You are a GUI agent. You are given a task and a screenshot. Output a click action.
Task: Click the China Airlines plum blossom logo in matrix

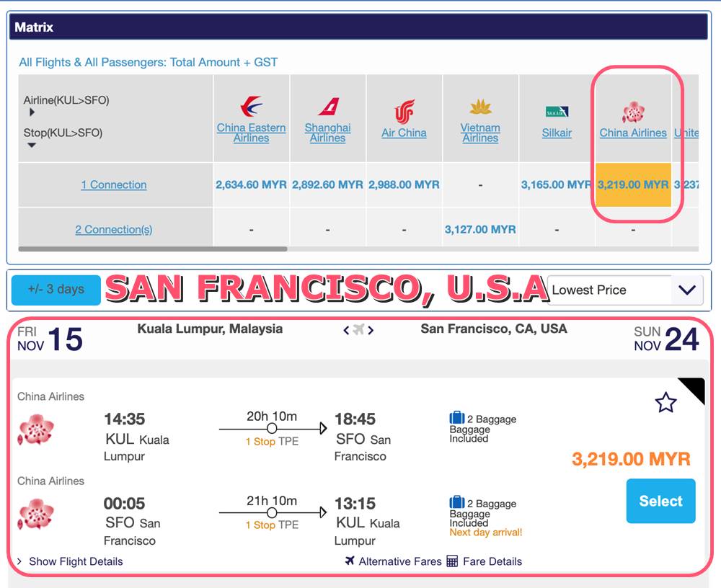(x=633, y=112)
